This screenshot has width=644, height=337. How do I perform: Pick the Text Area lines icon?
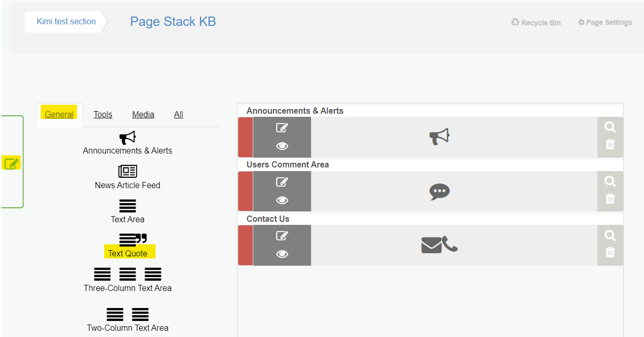pos(128,206)
